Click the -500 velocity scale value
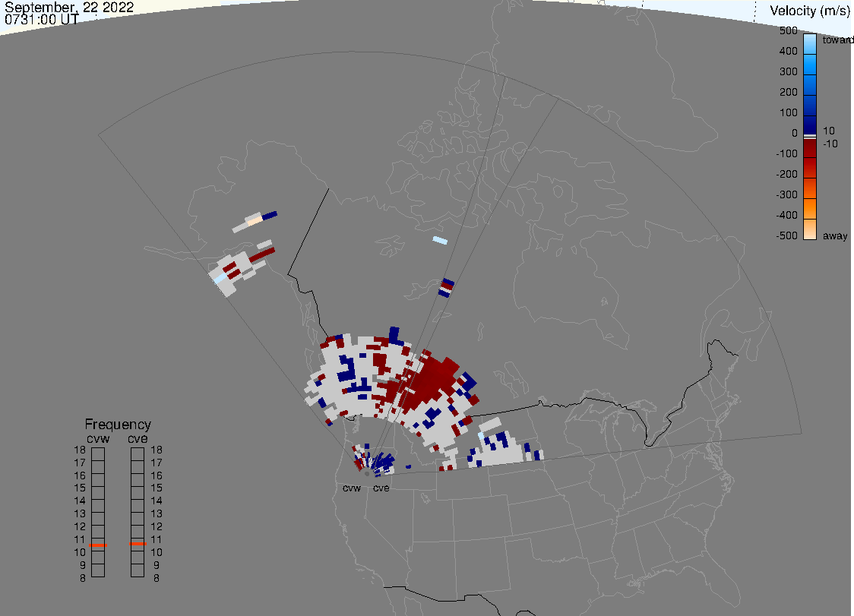The width and height of the screenshot is (854, 616). click(786, 235)
